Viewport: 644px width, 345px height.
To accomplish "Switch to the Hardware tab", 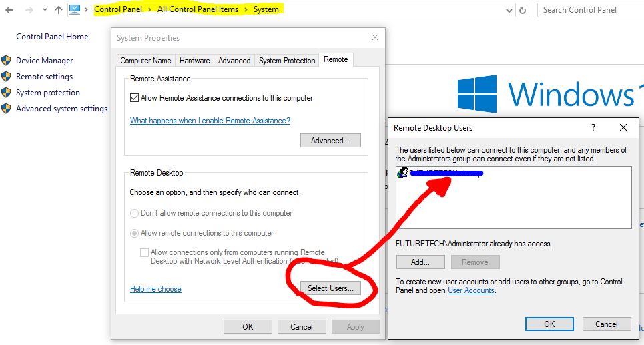I will (x=195, y=60).
